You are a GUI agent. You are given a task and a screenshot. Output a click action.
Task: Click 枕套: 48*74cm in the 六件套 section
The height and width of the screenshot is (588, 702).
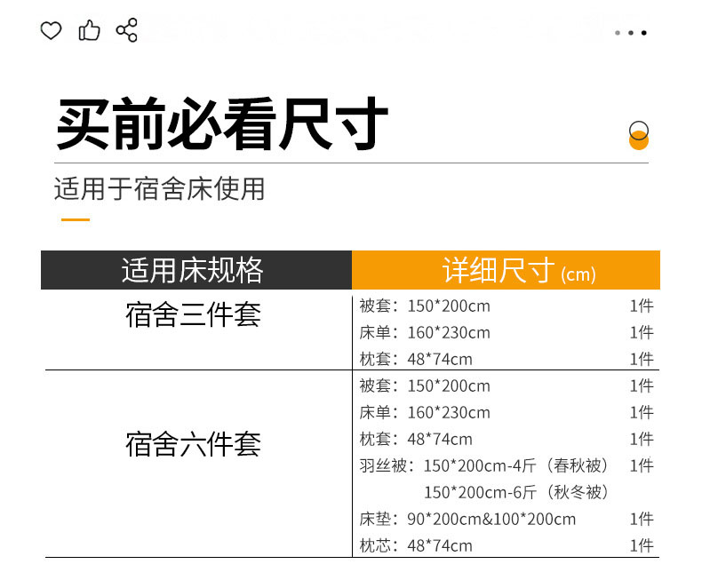click(x=416, y=439)
